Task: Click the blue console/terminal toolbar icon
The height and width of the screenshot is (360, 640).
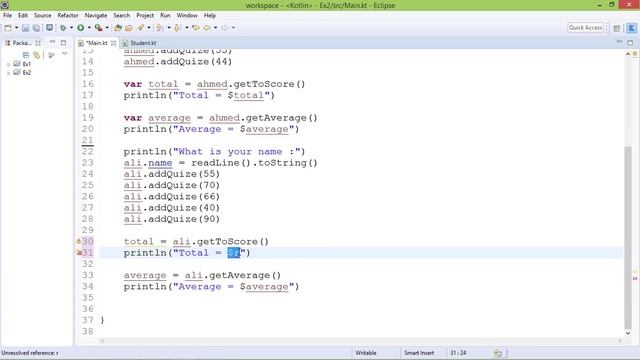Action: click(x=49, y=28)
